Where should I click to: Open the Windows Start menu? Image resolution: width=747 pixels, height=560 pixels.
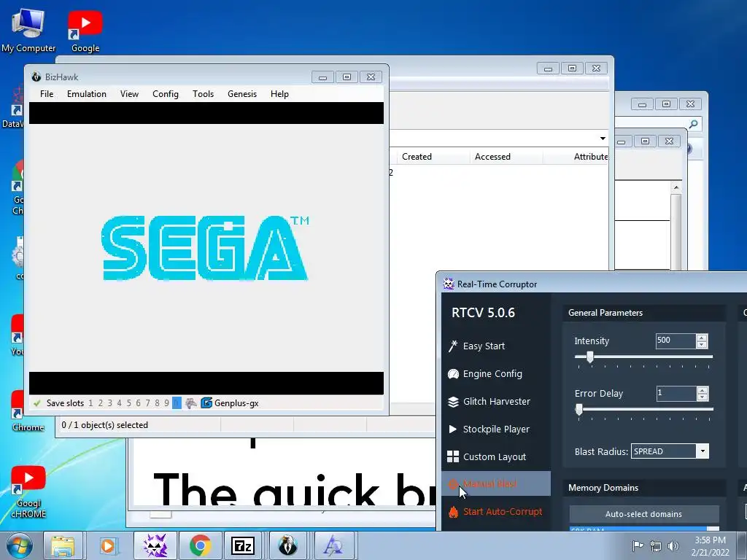pyautogui.click(x=20, y=545)
